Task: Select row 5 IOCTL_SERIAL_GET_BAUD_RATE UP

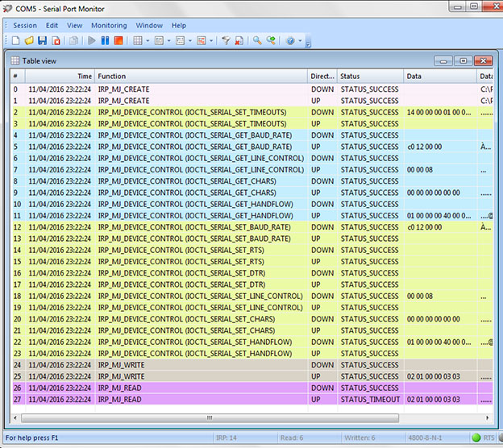Action: click(251, 147)
